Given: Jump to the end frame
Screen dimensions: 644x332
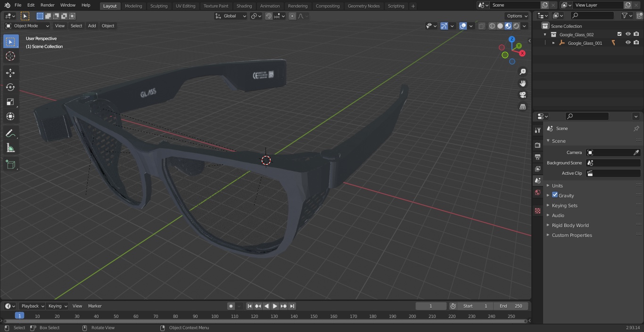Looking at the screenshot, I should (292, 306).
